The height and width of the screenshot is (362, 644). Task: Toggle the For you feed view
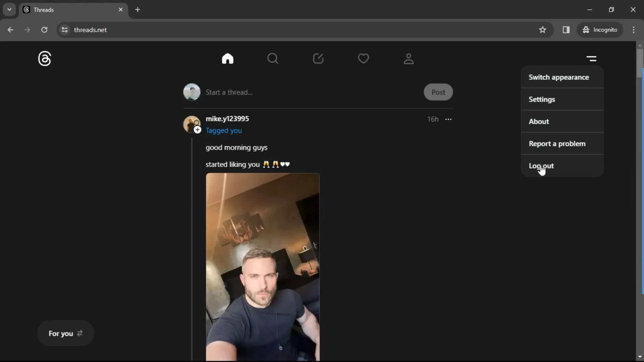[x=65, y=333]
